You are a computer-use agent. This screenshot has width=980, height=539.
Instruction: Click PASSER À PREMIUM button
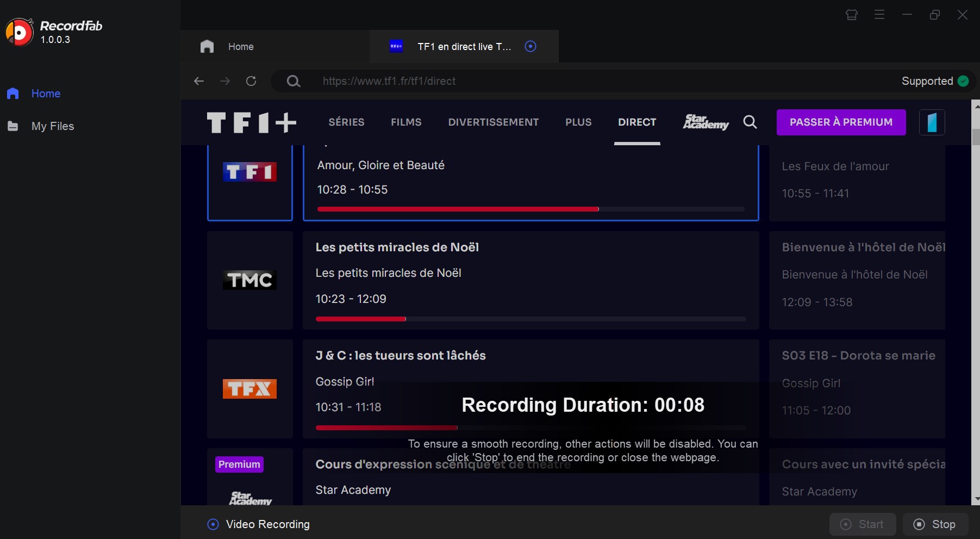841,122
